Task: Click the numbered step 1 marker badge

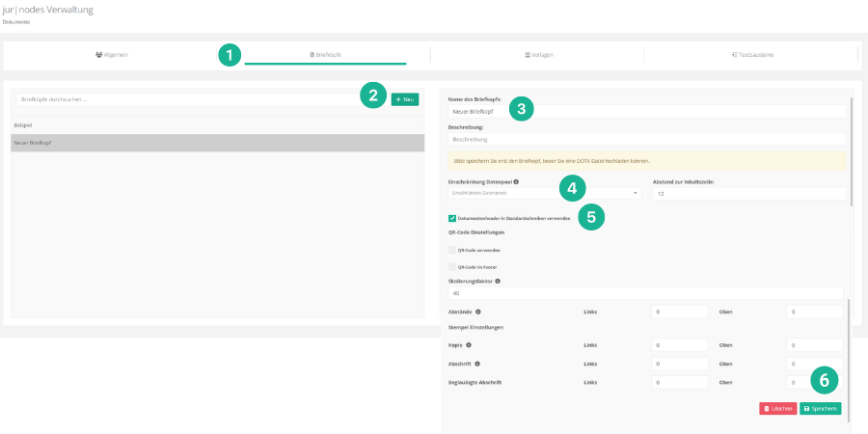Action: pyautogui.click(x=229, y=54)
